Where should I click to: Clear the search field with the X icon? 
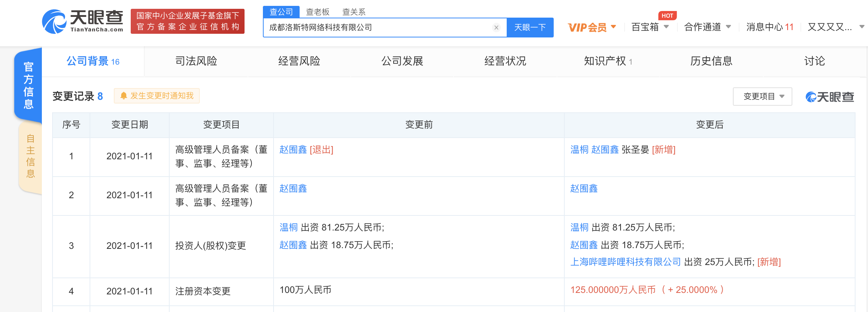[x=496, y=28]
